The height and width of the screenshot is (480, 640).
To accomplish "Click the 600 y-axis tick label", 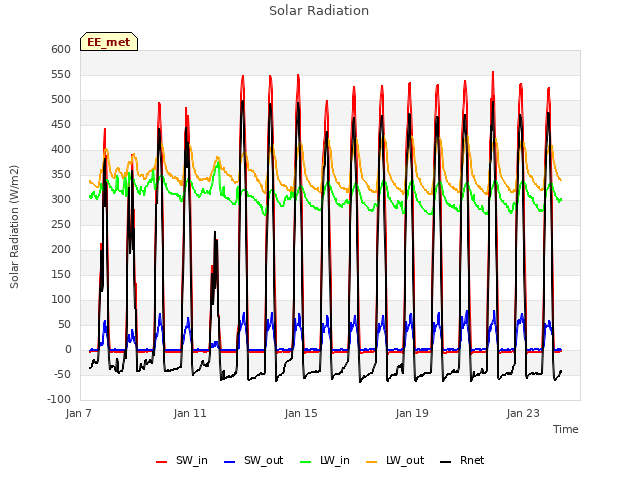I will tap(61, 49).
